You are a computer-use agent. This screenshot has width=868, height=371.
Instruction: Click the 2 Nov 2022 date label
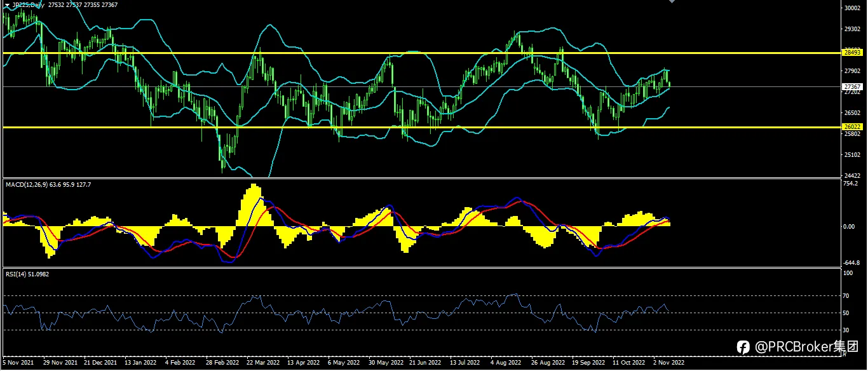pyautogui.click(x=668, y=363)
